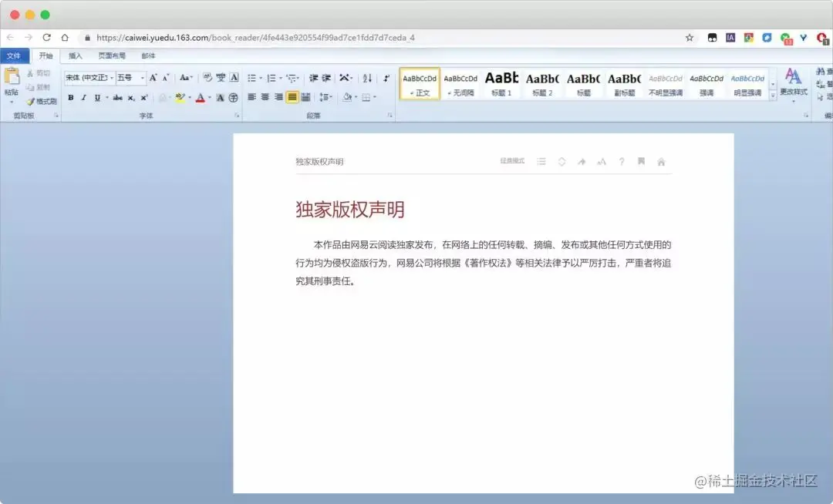The height and width of the screenshot is (504, 833).
Task: Center-align the text
Action: pos(265,97)
